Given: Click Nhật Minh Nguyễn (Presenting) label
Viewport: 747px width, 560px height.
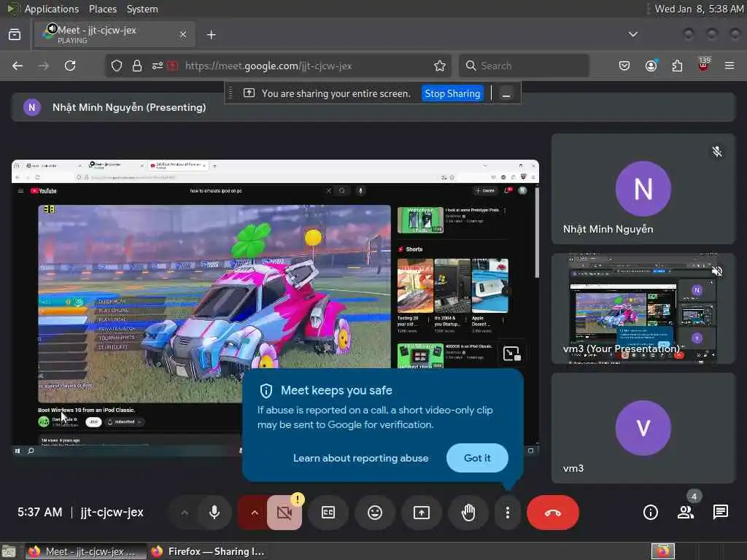Looking at the screenshot, I should 129,108.
